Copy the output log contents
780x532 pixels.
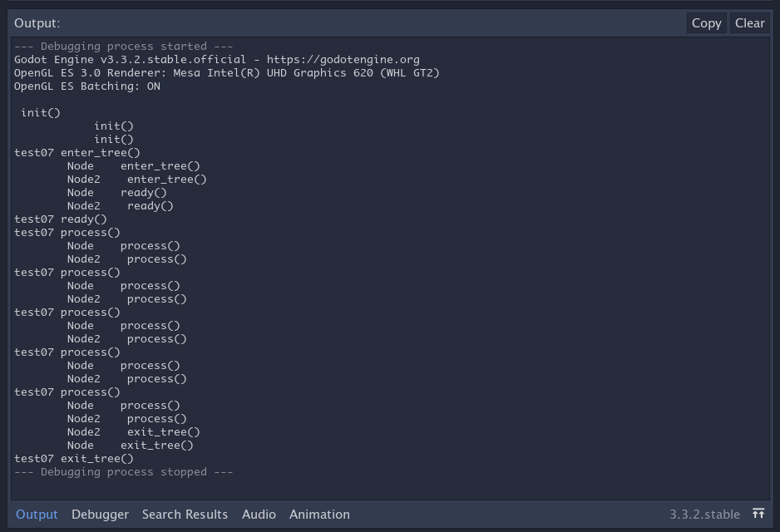pyautogui.click(x=706, y=22)
